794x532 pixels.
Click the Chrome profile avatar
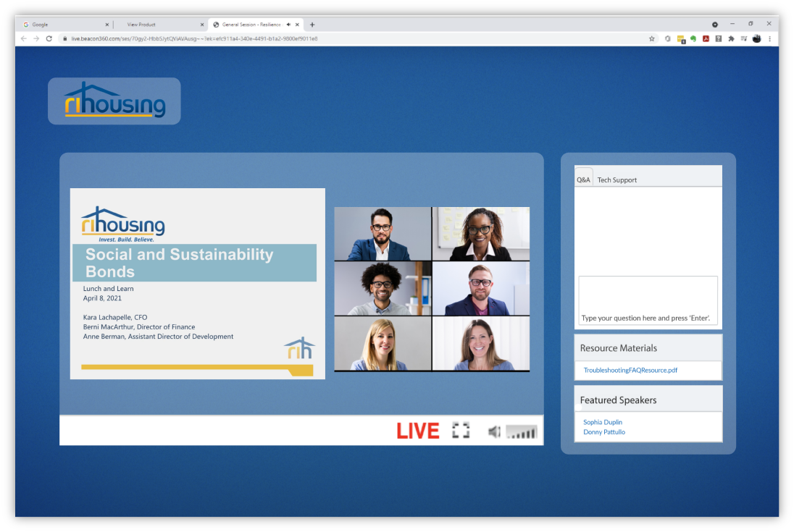(756, 38)
